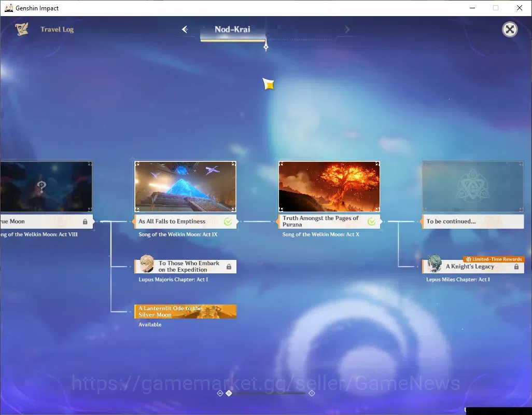Open the burning tree Act X thumbnail

coord(329,186)
